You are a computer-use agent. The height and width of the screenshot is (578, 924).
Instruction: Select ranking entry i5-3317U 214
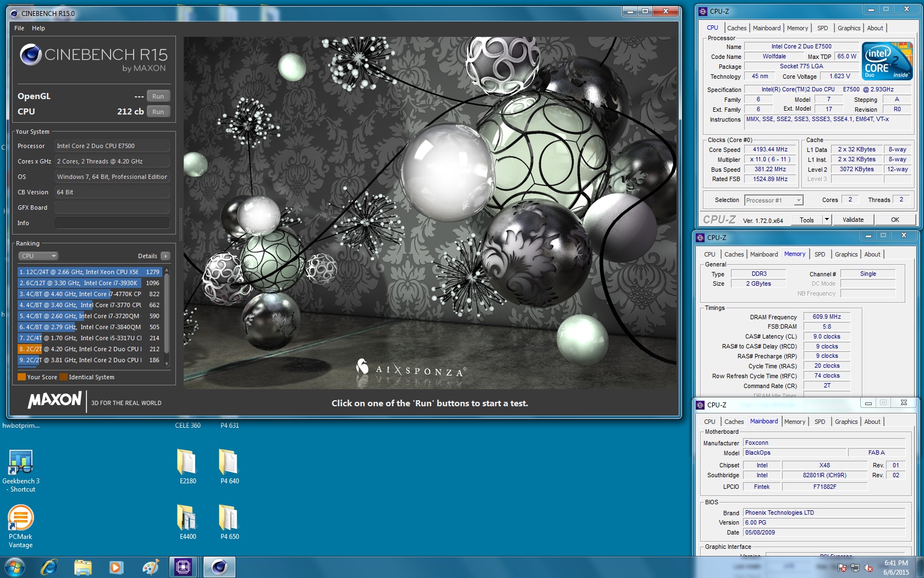point(89,338)
